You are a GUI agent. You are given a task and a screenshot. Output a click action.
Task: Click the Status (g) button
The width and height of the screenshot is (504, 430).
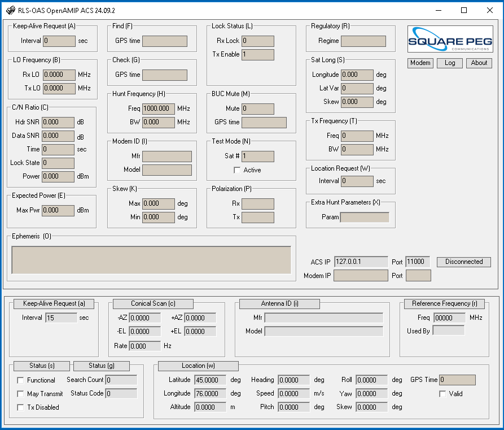click(102, 366)
